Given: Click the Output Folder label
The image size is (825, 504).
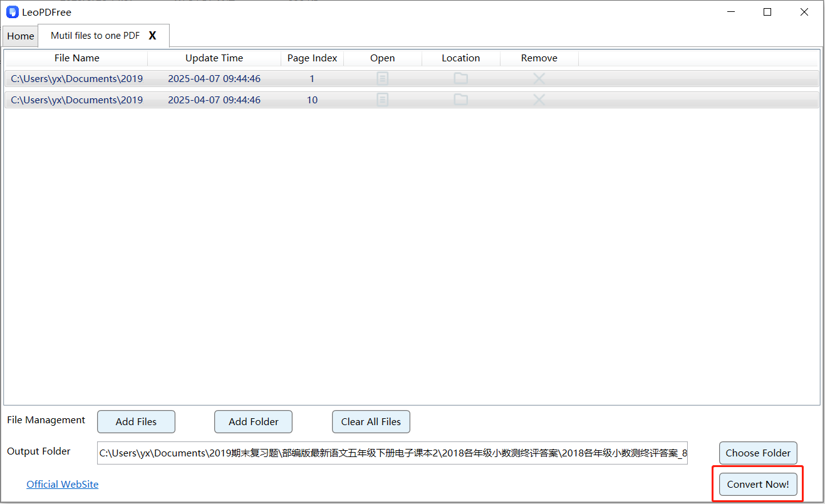Looking at the screenshot, I should [x=39, y=451].
